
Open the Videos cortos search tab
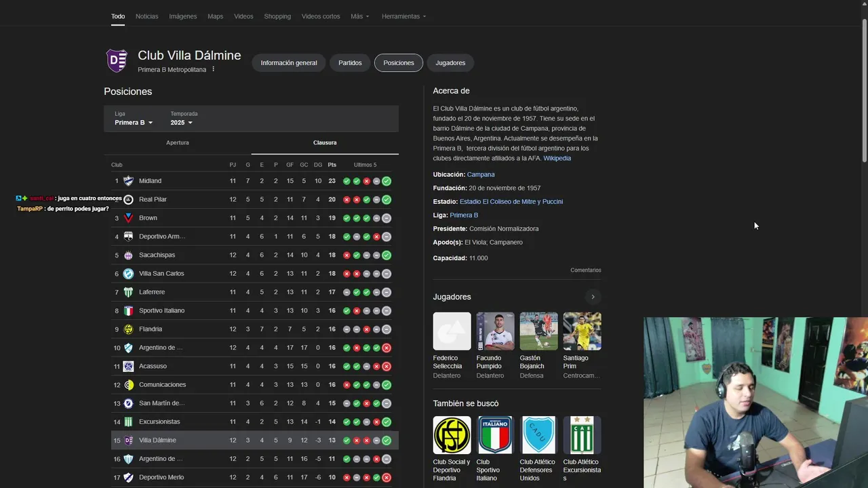click(321, 16)
